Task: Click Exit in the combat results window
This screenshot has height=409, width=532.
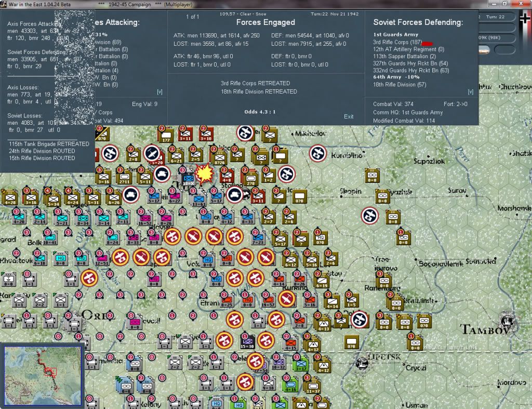Action: (x=349, y=116)
